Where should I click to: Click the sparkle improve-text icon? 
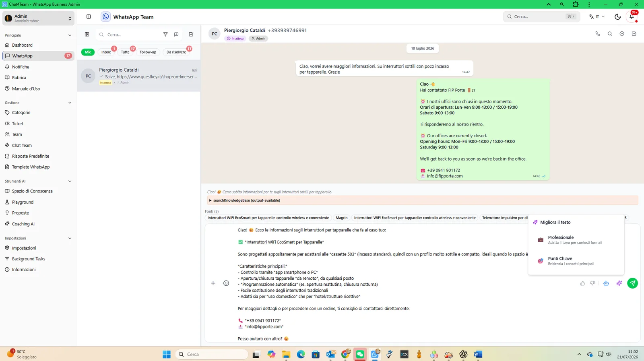point(619,283)
